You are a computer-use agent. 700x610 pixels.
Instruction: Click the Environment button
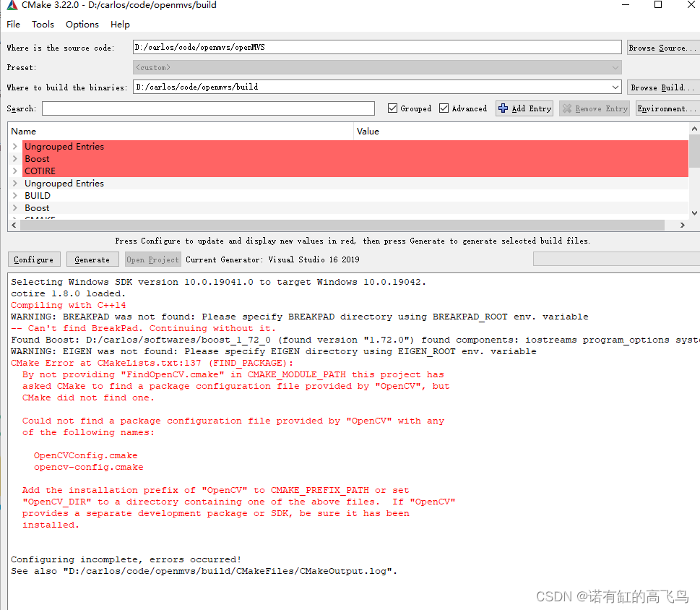pos(667,108)
